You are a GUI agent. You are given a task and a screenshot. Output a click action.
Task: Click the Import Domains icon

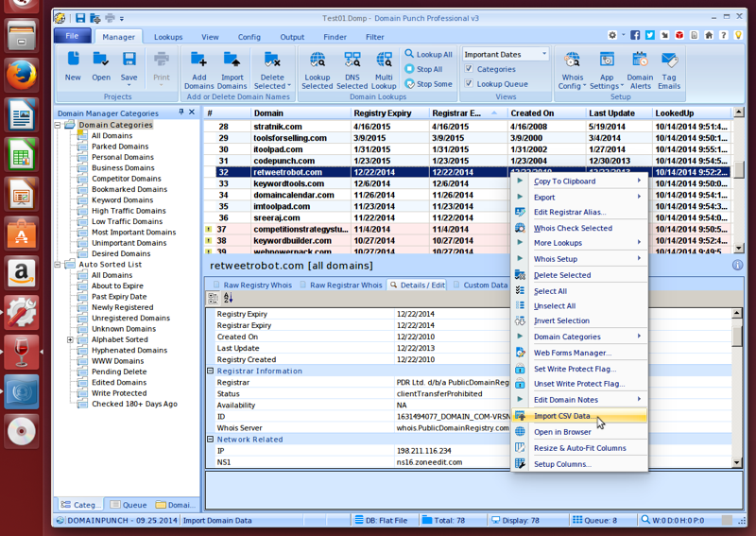[232, 70]
